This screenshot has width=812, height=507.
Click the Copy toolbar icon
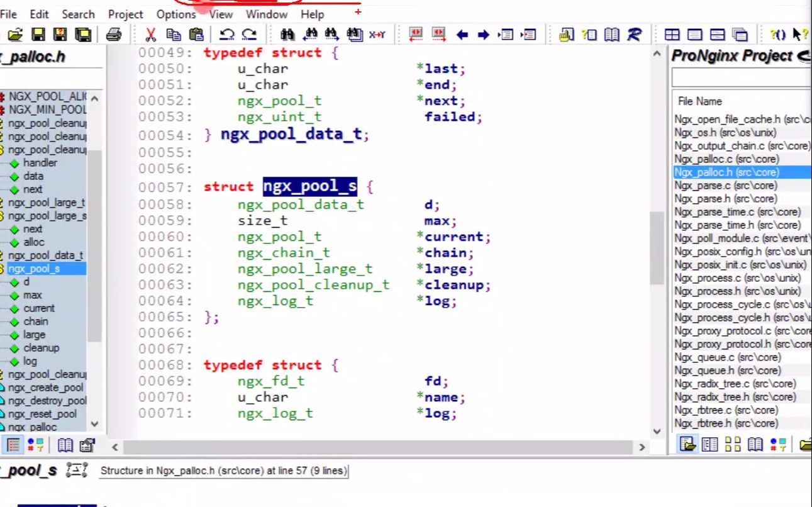173,35
